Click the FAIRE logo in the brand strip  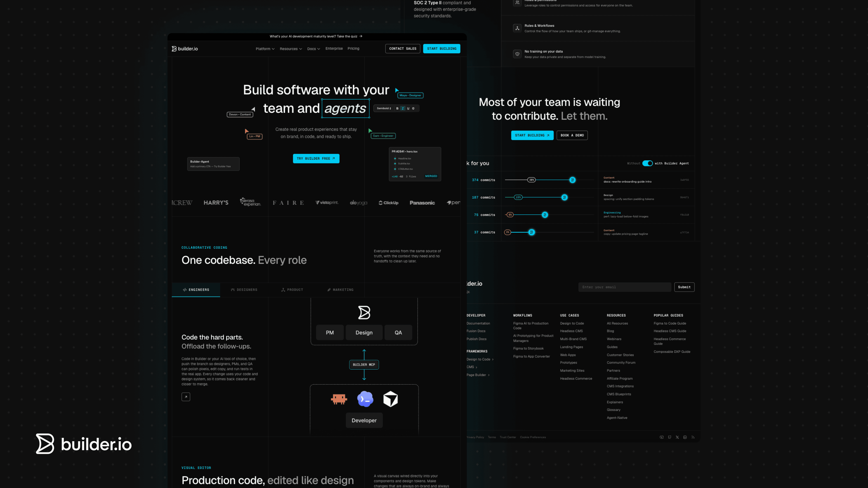click(288, 203)
